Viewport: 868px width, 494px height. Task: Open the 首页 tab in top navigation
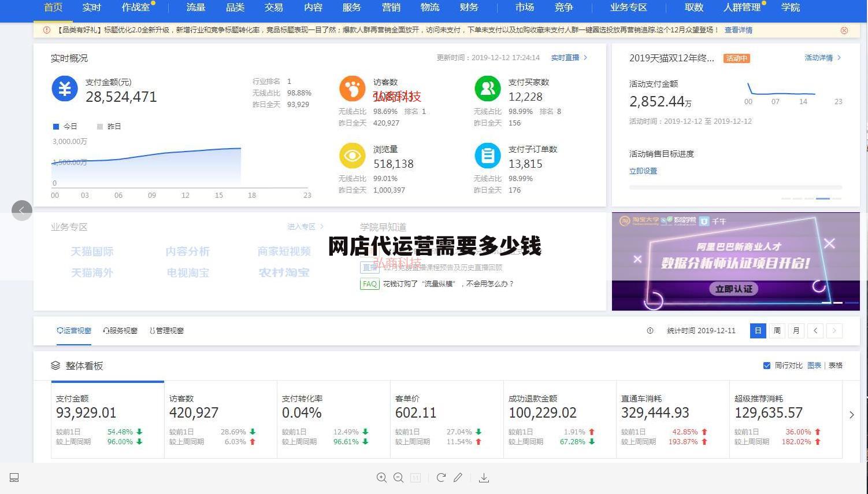click(x=53, y=8)
